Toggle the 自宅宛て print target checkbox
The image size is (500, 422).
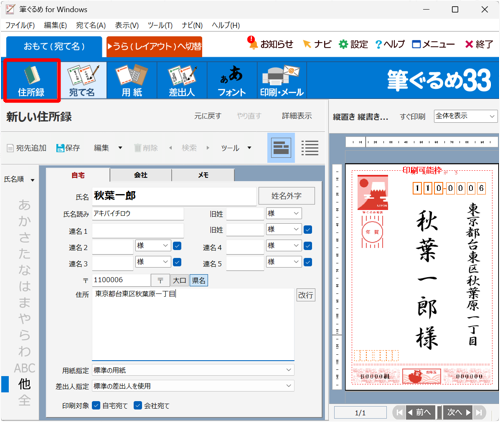[x=96, y=405]
